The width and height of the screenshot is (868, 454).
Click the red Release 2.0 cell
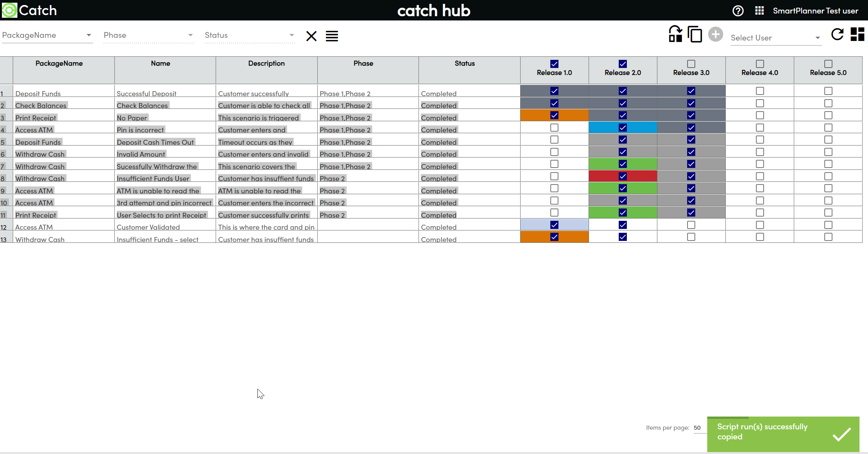pyautogui.click(x=623, y=176)
